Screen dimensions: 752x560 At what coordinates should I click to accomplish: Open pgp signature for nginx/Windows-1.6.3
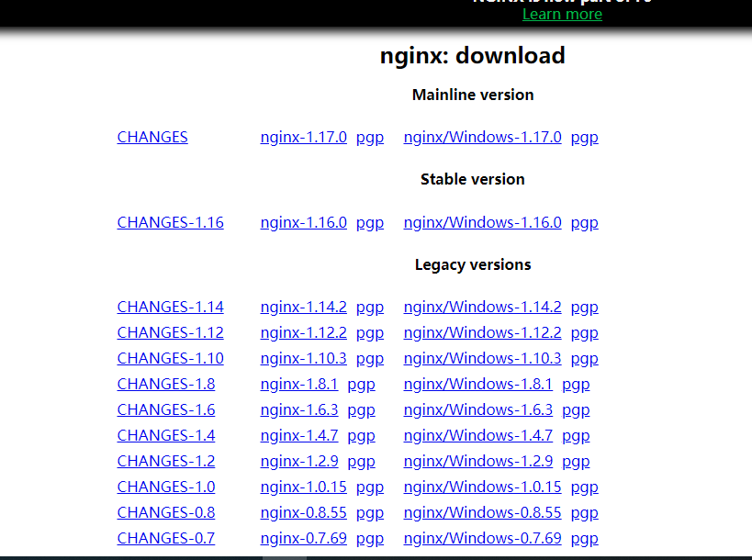[x=576, y=411]
